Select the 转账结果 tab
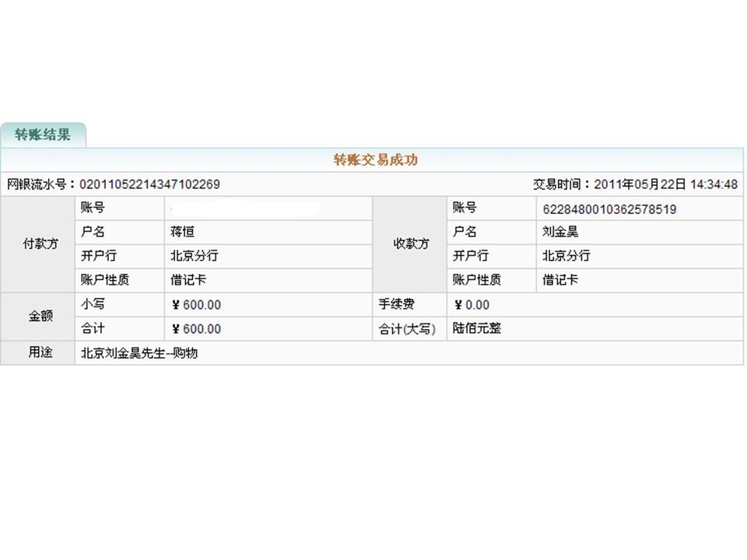The image size is (747, 560). pos(43,135)
